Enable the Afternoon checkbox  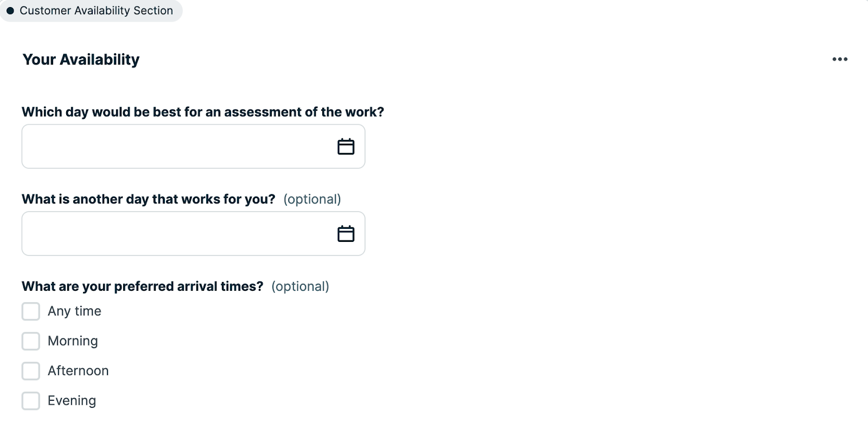pos(31,371)
